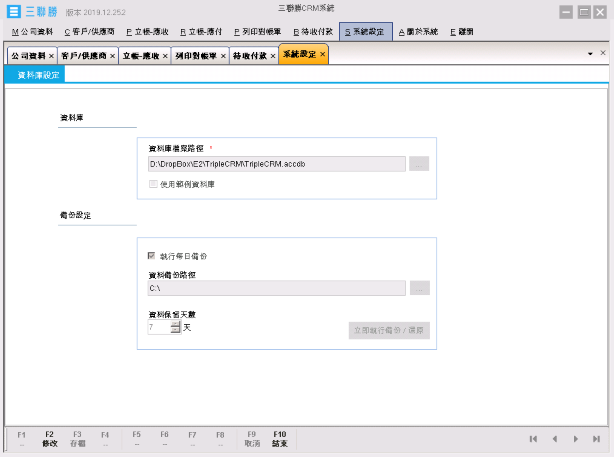Browse for the backup path folder

[x=420, y=288]
